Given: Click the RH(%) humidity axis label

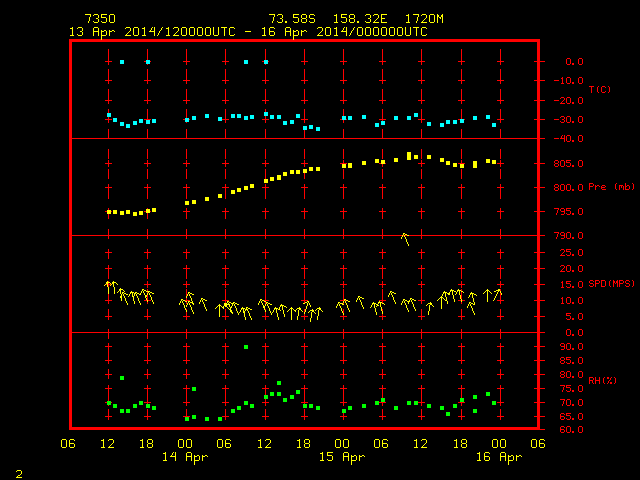Looking at the screenshot, I should click(x=602, y=381).
